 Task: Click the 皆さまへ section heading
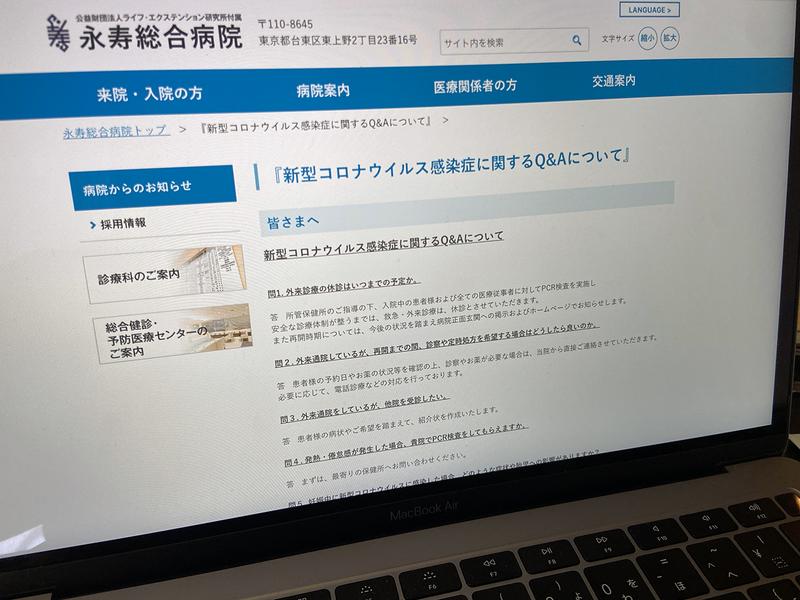pos(293,222)
